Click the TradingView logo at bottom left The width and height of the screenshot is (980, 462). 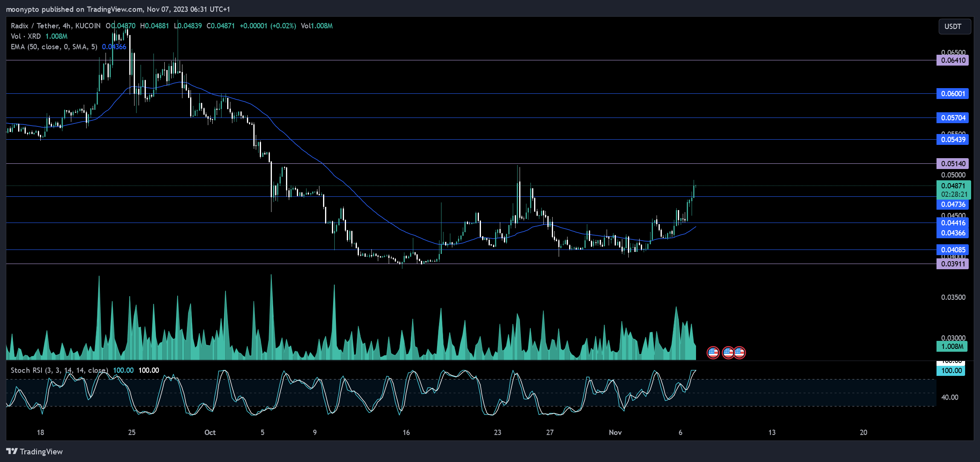(x=35, y=452)
